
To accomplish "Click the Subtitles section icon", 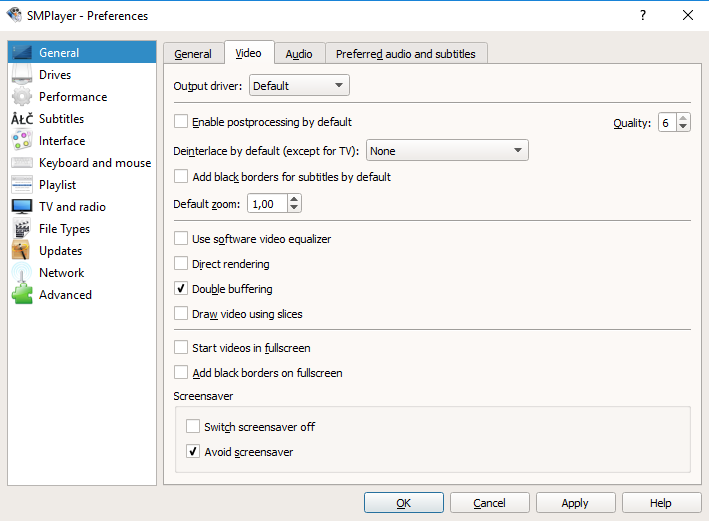I will (22, 119).
